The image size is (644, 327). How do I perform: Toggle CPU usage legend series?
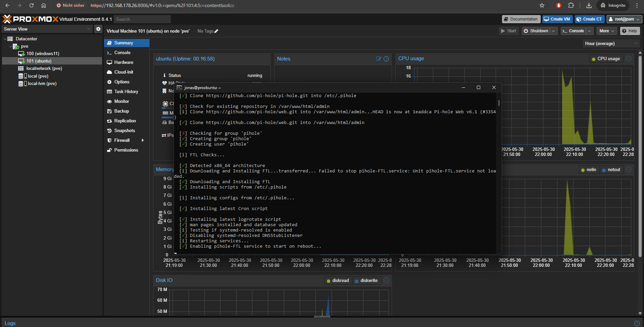tap(606, 59)
